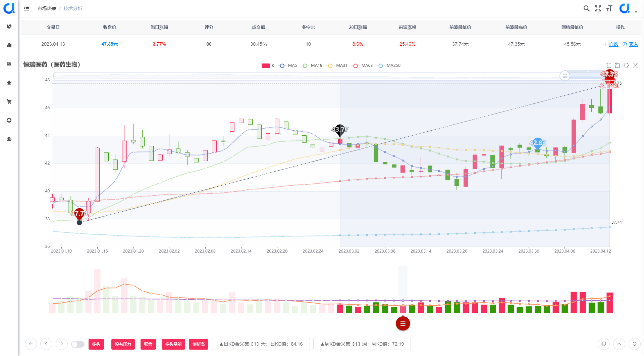Click the data zoom slider left handle

565,76
